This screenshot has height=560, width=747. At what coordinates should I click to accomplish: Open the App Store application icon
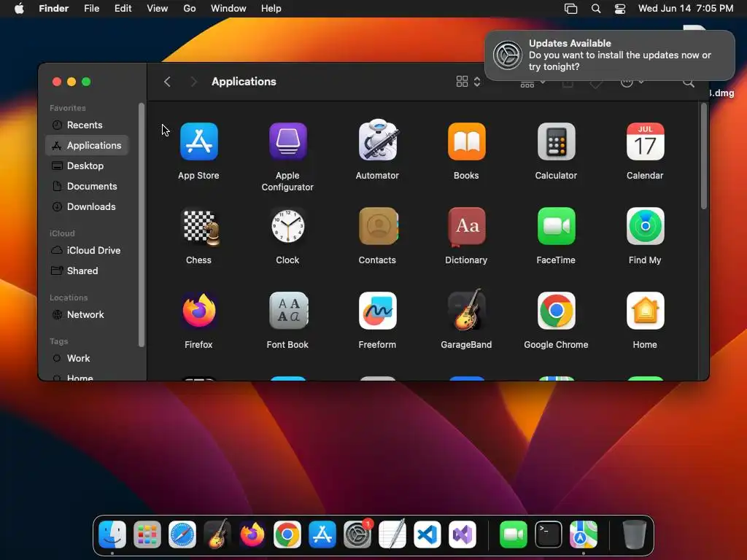[198, 141]
